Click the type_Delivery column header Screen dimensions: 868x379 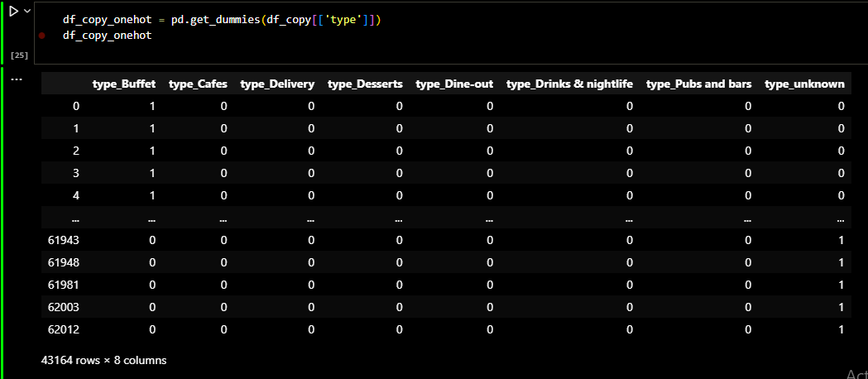point(277,84)
